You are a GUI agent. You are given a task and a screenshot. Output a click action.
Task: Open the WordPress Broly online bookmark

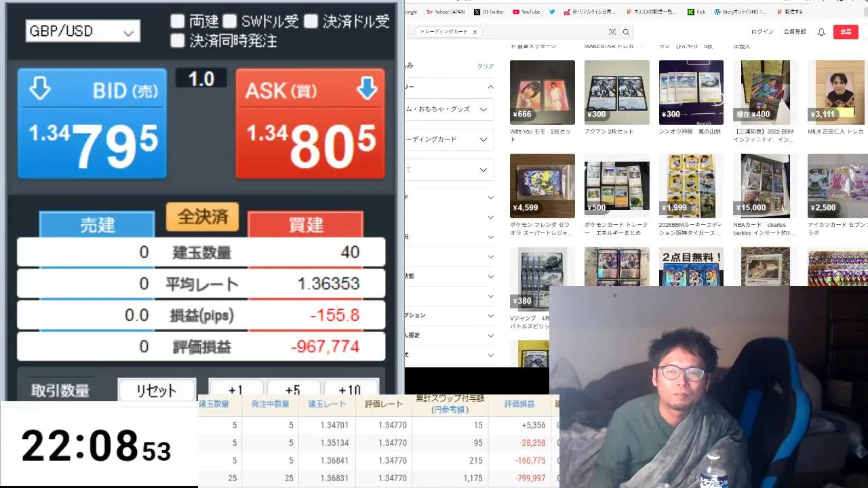[x=741, y=12]
